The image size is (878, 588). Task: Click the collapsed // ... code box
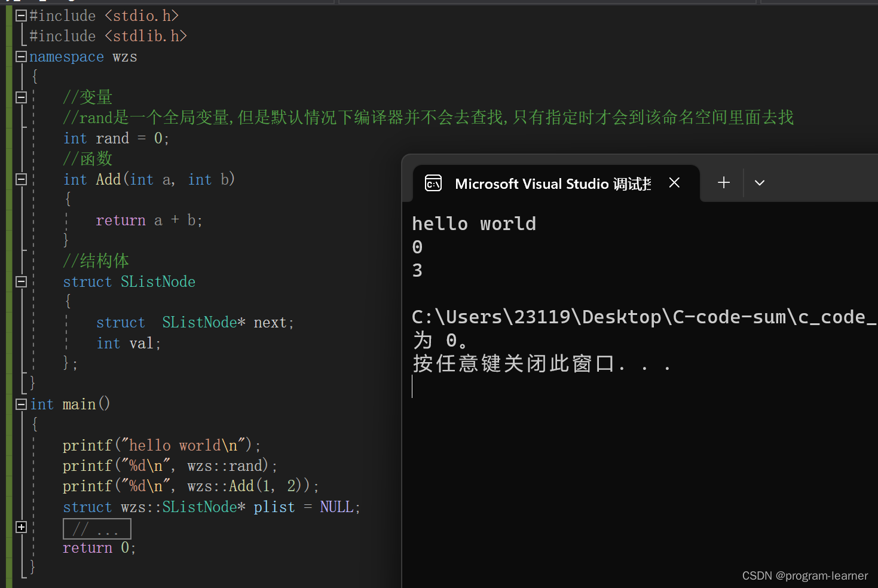coord(97,529)
